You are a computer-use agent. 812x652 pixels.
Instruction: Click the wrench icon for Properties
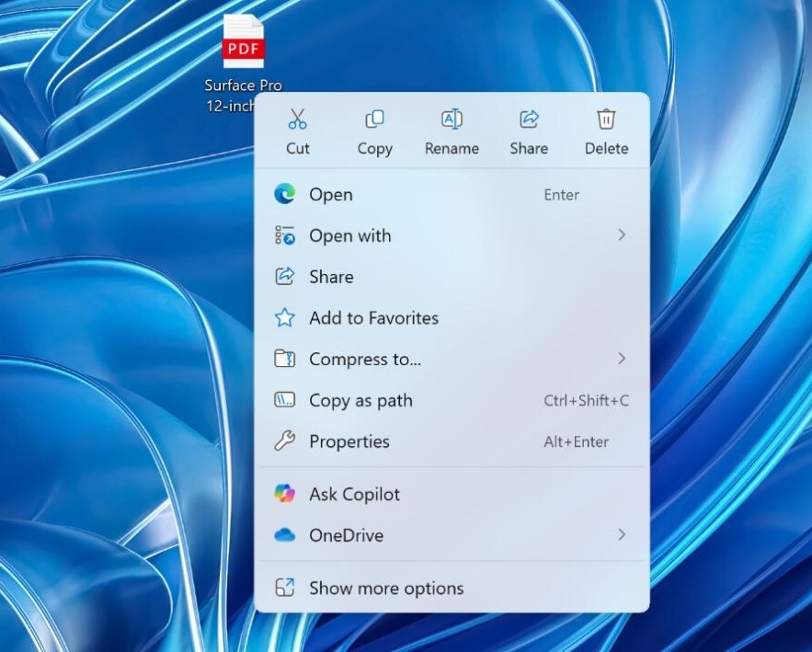(x=284, y=441)
